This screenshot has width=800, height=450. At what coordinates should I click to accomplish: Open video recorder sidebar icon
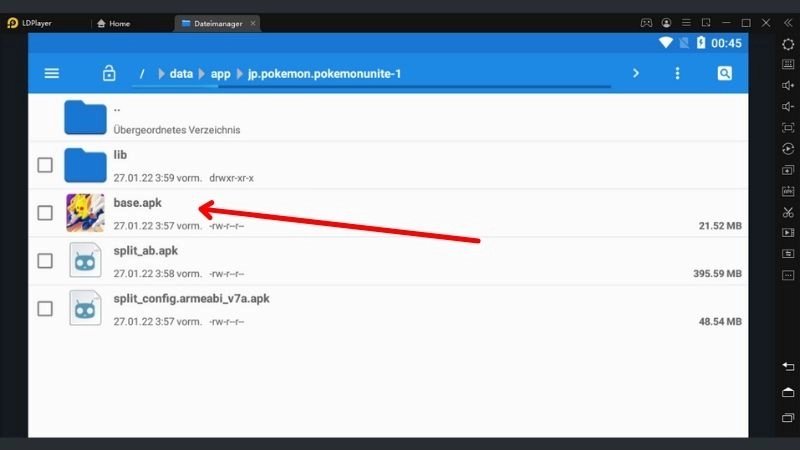click(788, 233)
